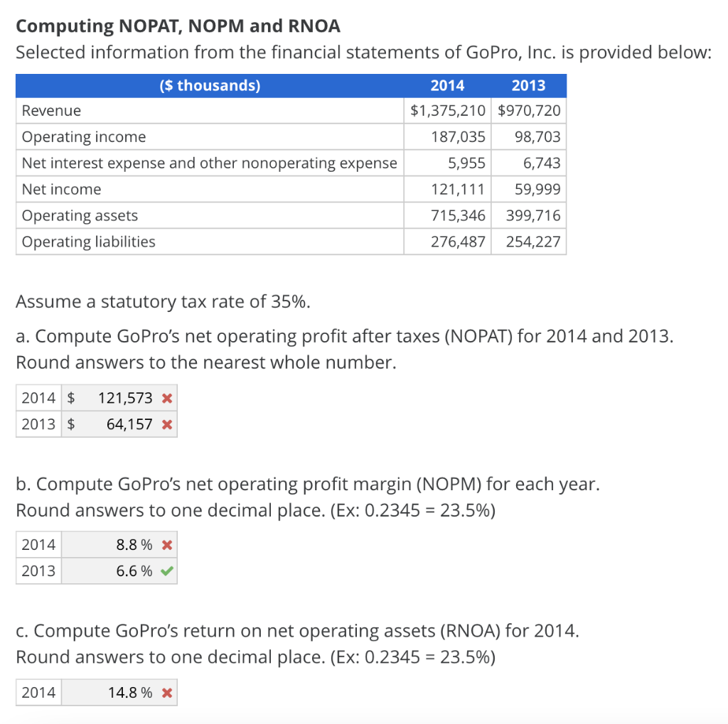The height and width of the screenshot is (724, 728).
Task: Click the ($ thousands) table header
Action: (209, 85)
